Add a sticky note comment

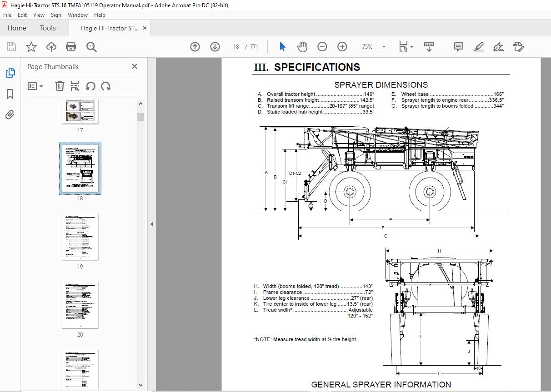[x=459, y=47]
